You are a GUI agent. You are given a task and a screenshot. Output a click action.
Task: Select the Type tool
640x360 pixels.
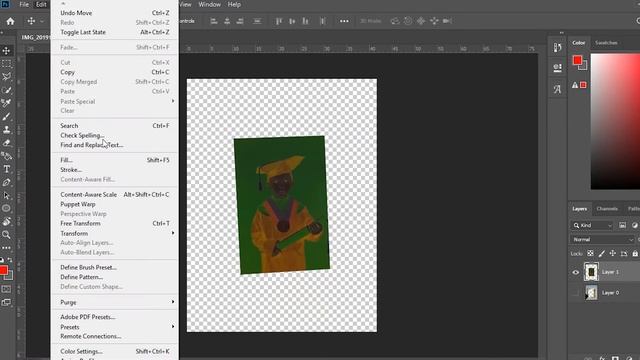pyautogui.click(x=6, y=169)
